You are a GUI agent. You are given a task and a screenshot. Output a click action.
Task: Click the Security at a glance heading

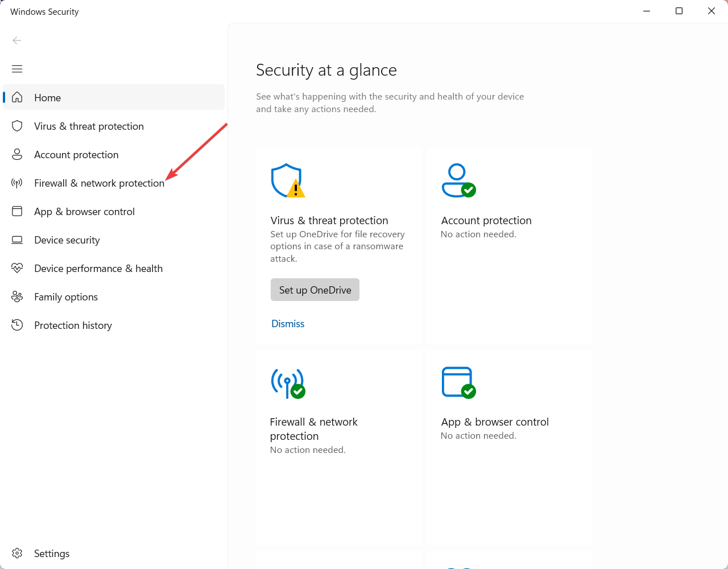326,70
